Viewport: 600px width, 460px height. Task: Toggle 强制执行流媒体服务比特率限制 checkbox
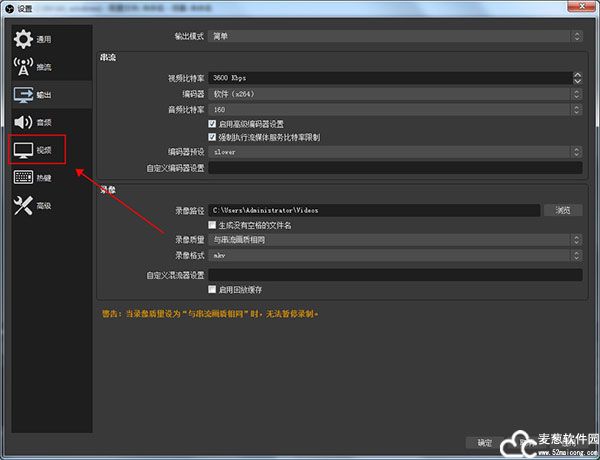click(212, 137)
